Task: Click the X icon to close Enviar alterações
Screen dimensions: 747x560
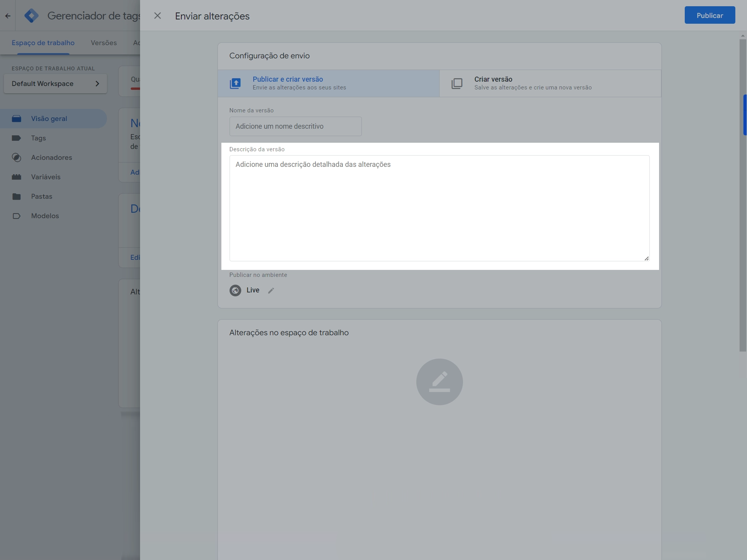Action: [x=158, y=16]
